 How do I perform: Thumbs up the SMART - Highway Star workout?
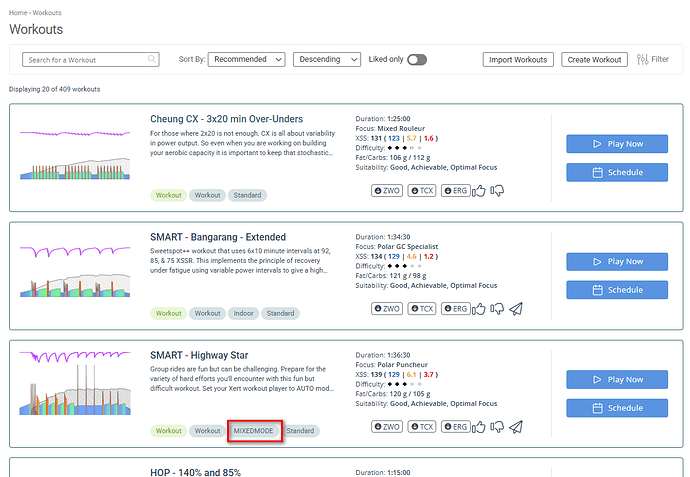point(481,426)
